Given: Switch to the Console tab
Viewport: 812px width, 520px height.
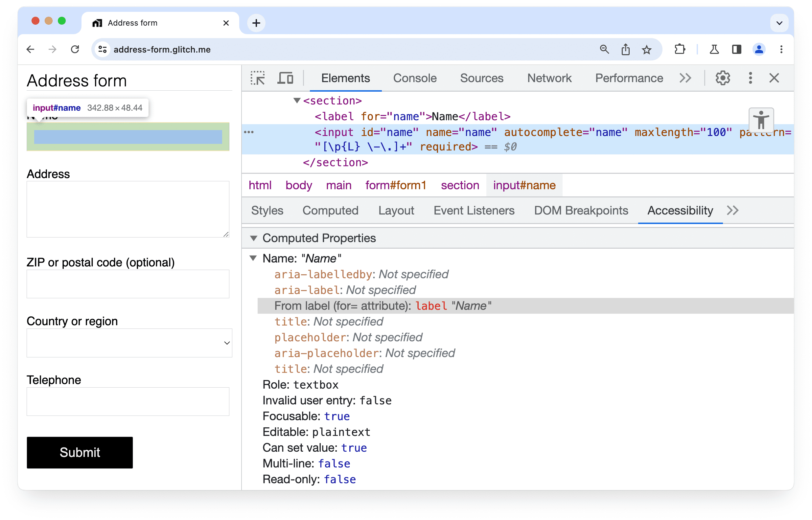Looking at the screenshot, I should (415, 78).
